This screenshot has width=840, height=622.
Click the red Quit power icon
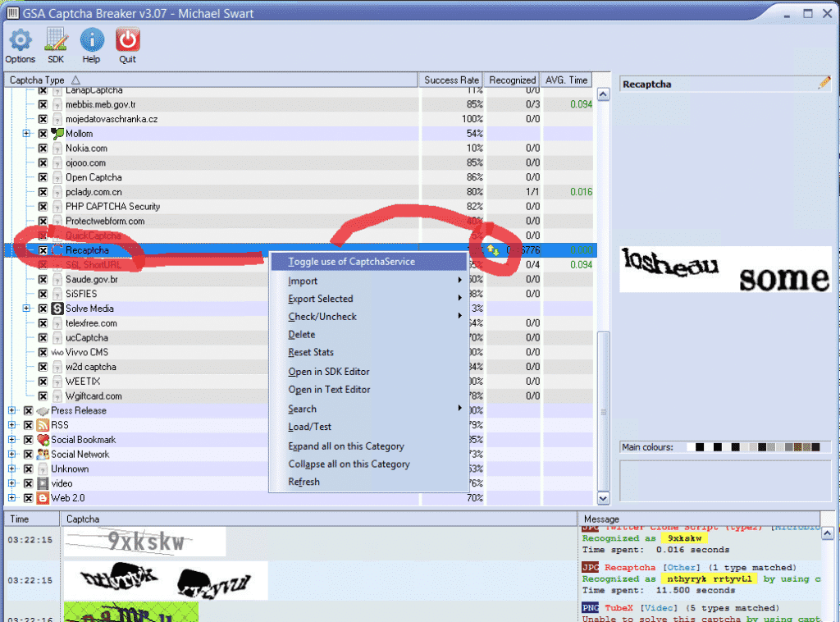(x=127, y=39)
